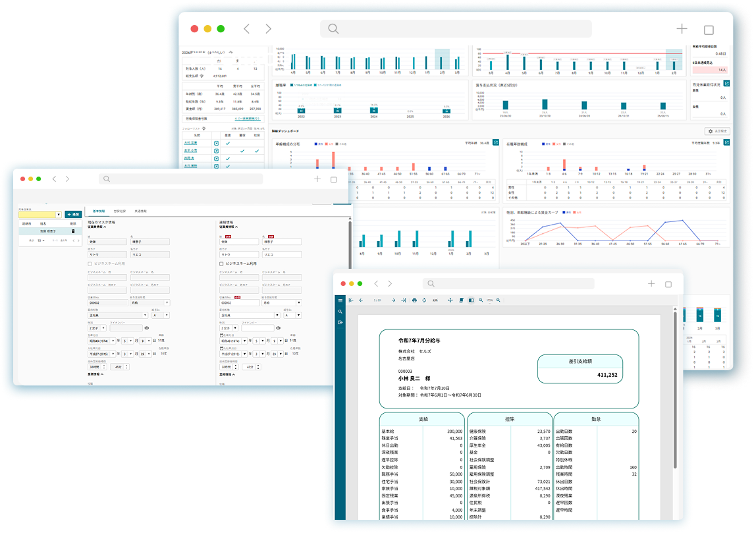Click the export icon in viewer sidebar

(340, 322)
